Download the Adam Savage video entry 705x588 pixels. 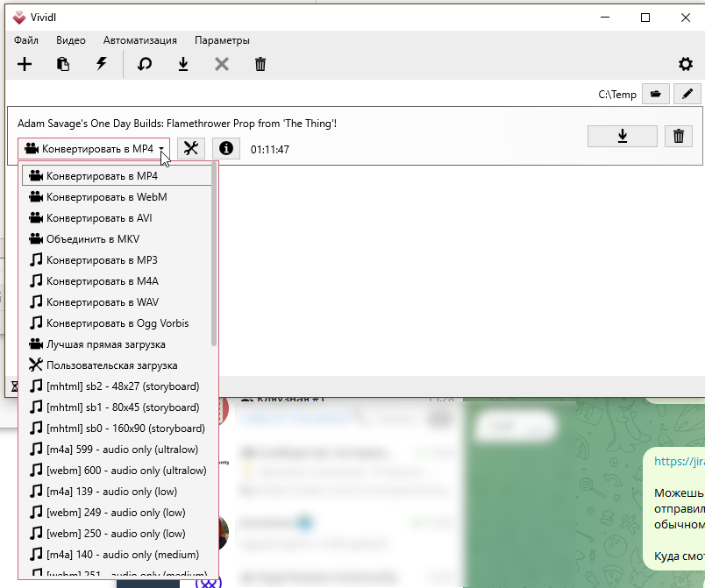point(623,136)
